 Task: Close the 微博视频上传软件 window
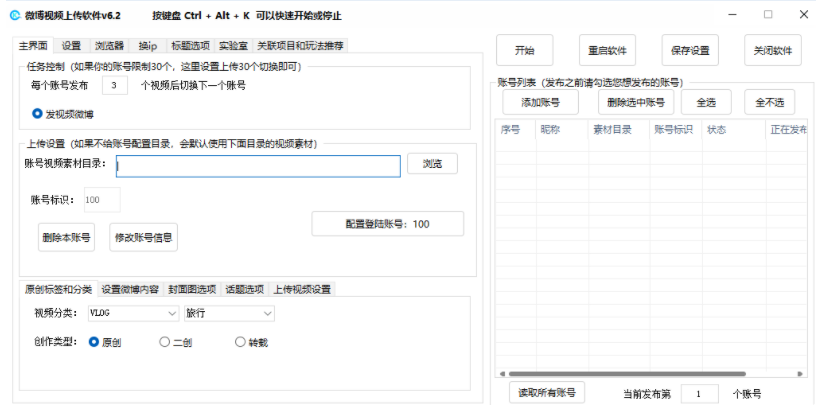804,15
